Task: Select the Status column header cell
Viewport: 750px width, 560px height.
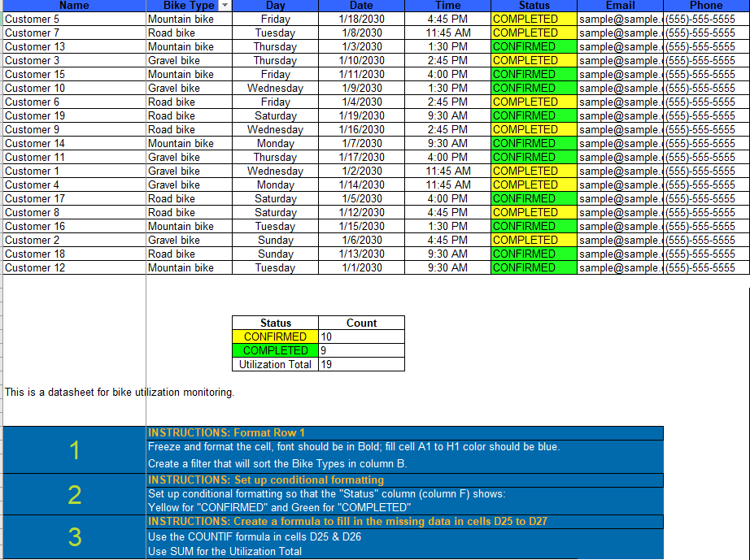Action: pos(534,6)
